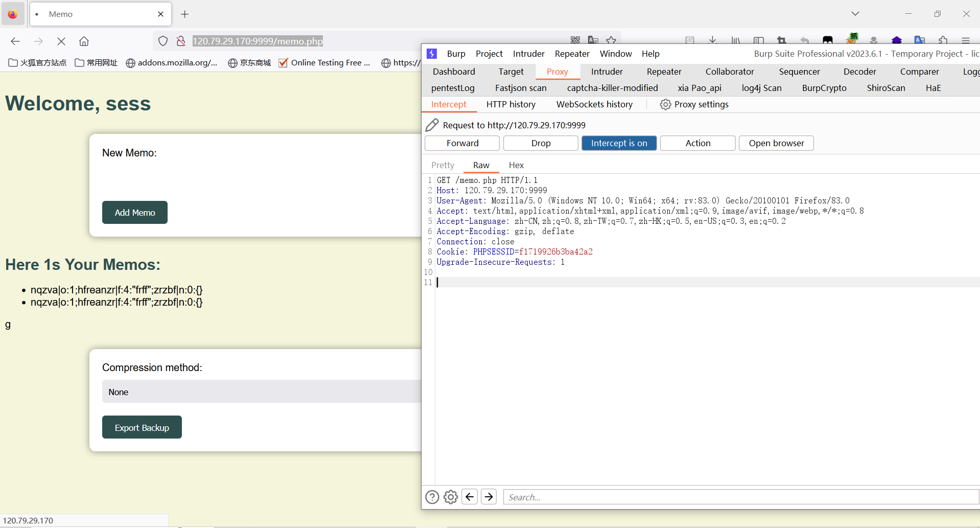Switch to the Comparer tab
The image size is (980, 528).
pos(919,72)
